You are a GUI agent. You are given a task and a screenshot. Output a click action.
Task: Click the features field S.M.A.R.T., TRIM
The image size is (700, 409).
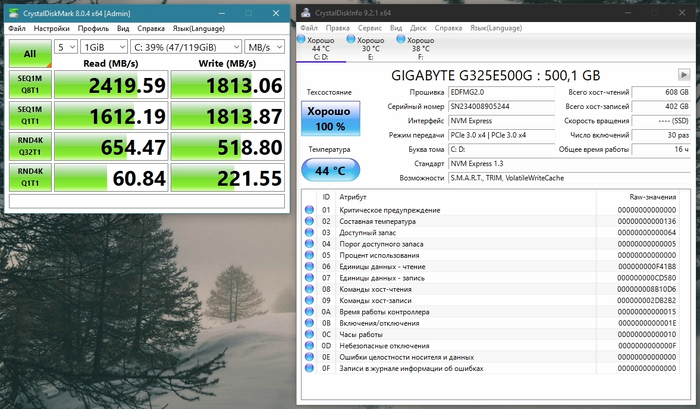569,178
